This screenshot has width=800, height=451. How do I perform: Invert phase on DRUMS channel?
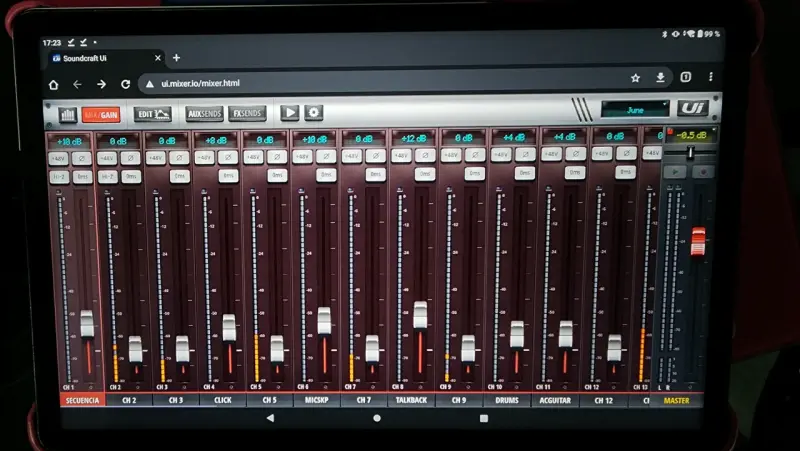(525, 154)
